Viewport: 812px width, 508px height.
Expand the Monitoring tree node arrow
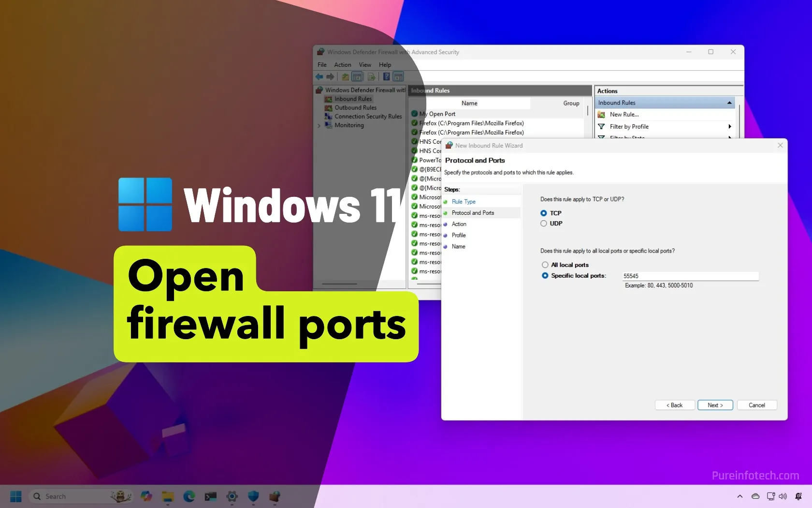(x=319, y=125)
